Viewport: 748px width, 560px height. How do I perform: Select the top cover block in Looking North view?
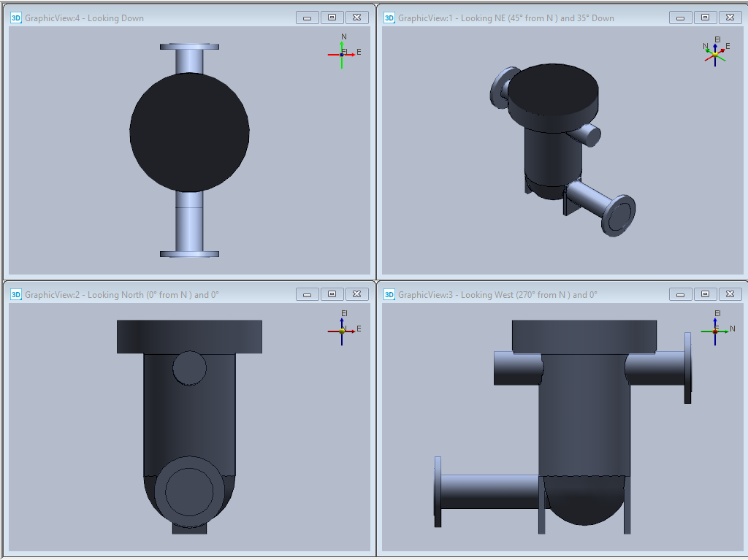coord(189,337)
